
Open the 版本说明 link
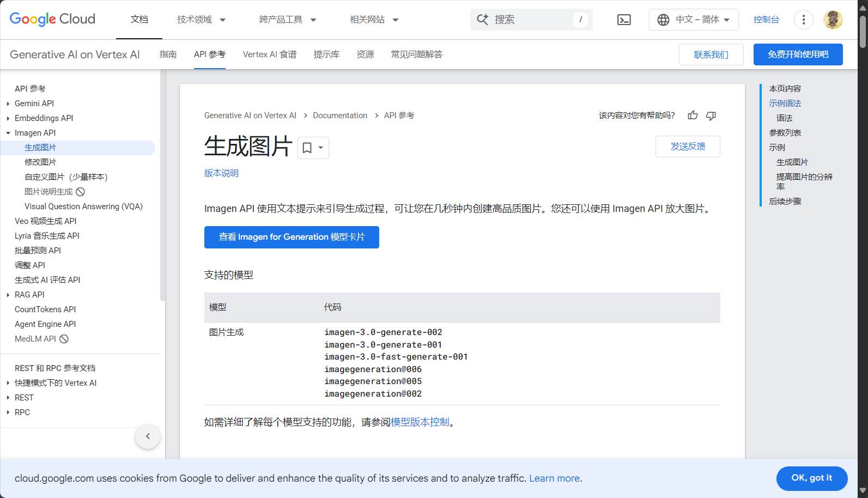pyautogui.click(x=221, y=173)
